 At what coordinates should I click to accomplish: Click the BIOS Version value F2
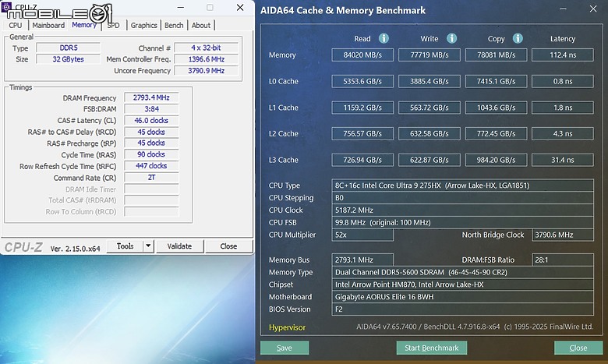coord(462,309)
